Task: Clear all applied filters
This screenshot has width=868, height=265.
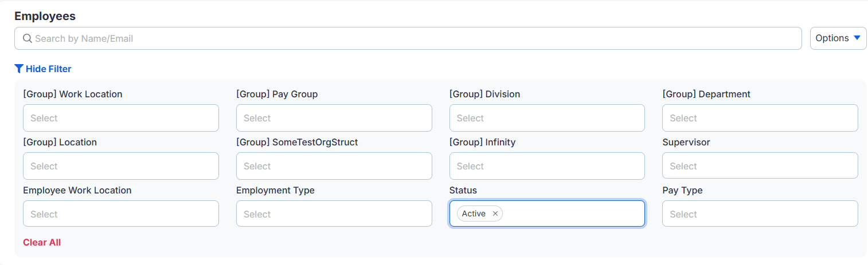Action: point(42,242)
